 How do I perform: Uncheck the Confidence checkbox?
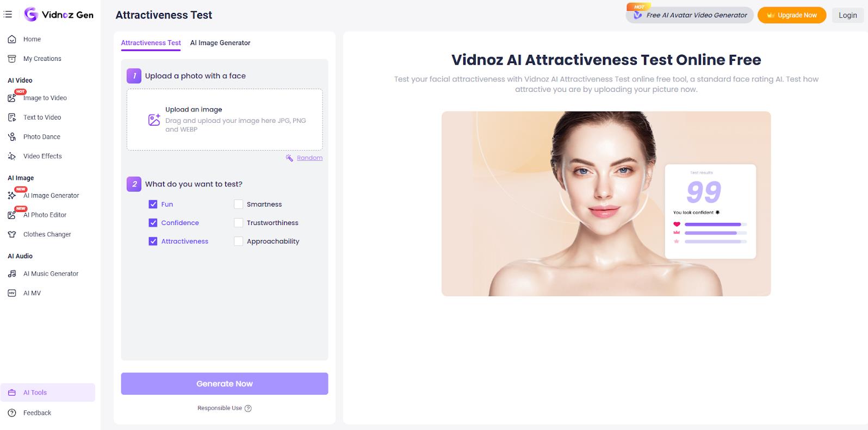pos(153,223)
